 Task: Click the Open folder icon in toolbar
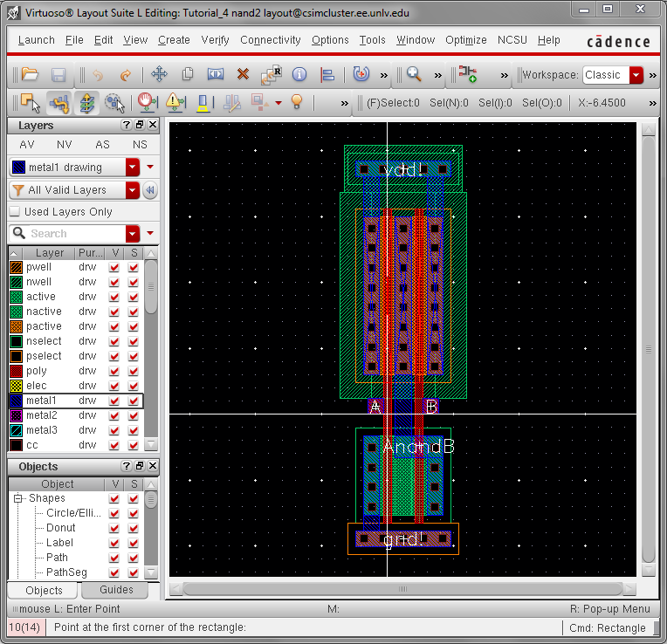tap(30, 75)
